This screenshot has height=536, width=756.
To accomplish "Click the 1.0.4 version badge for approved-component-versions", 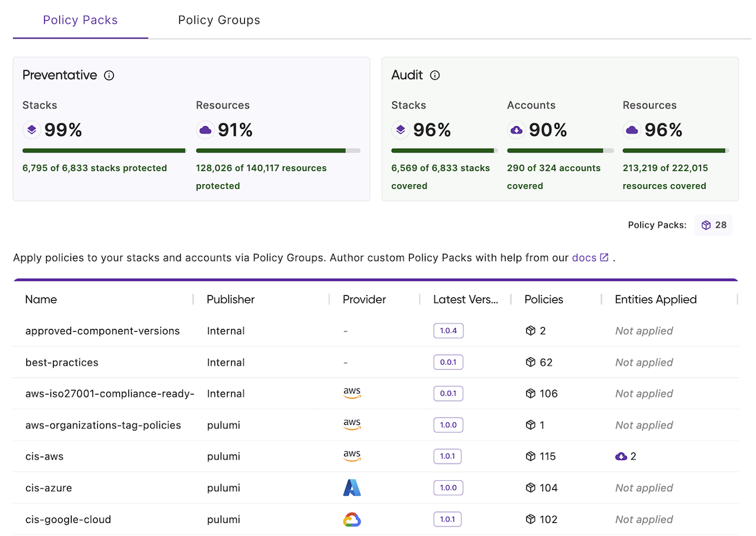I will click(x=448, y=330).
